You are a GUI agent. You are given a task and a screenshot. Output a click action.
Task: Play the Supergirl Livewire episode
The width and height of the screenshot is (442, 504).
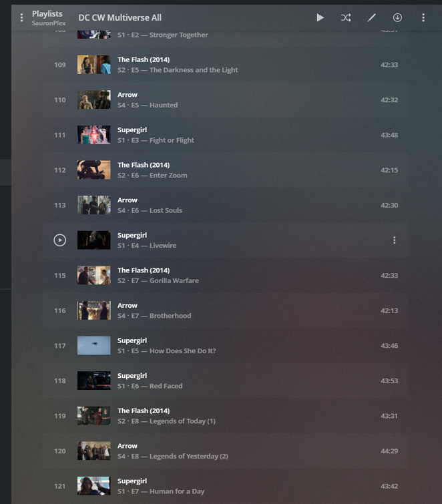pyautogui.click(x=60, y=240)
